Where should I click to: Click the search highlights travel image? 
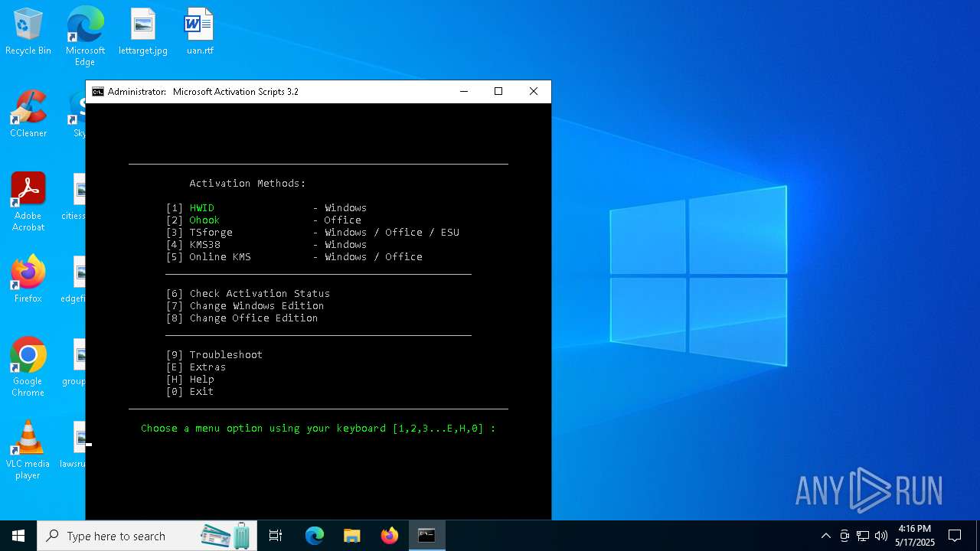[x=226, y=536]
